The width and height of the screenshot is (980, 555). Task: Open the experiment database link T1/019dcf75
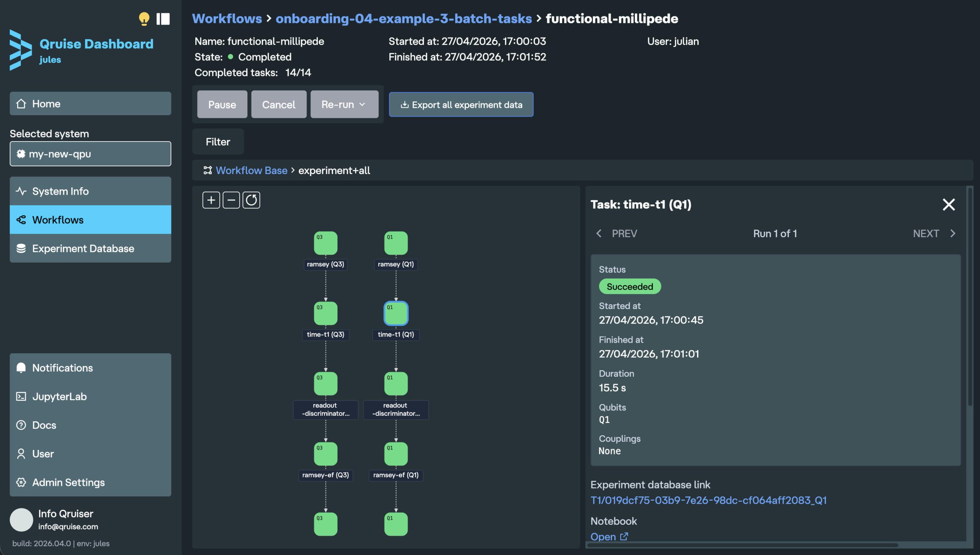pyautogui.click(x=709, y=500)
